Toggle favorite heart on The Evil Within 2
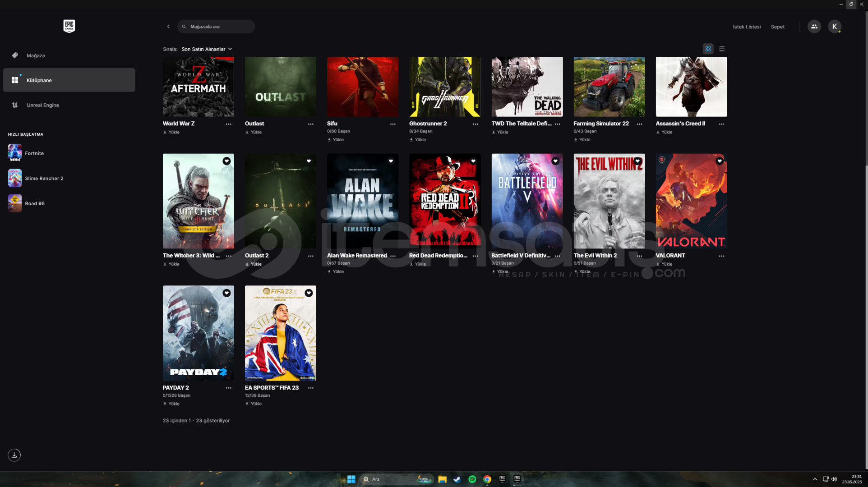The height and width of the screenshot is (487, 868). [x=637, y=161]
